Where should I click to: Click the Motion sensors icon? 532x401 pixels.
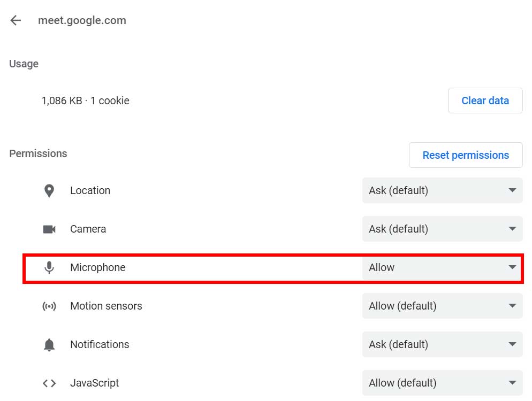click(x=49, y=306)
